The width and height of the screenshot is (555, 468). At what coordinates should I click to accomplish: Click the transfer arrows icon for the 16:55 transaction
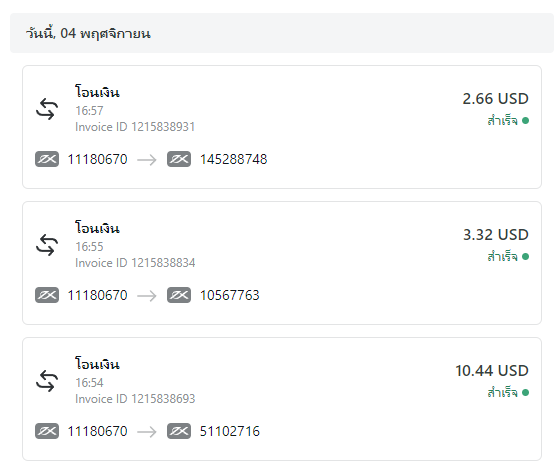[47, 245]
